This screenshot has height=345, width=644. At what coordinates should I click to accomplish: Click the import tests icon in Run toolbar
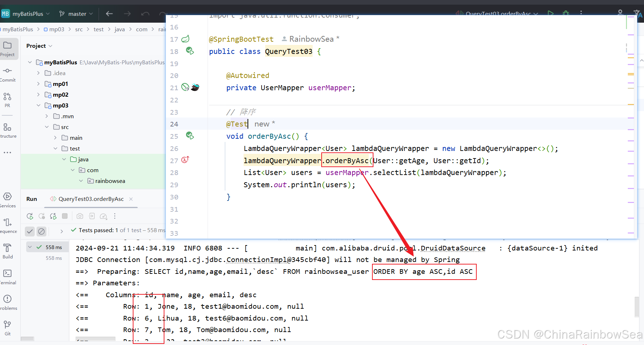pyautogui.click(x=92, y=216)
